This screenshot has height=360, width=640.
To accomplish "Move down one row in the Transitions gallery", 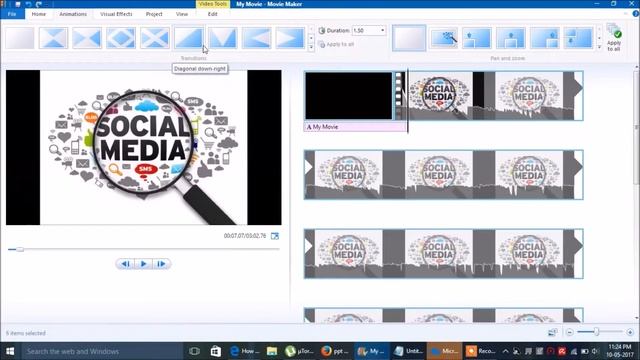I will (311, 38).
